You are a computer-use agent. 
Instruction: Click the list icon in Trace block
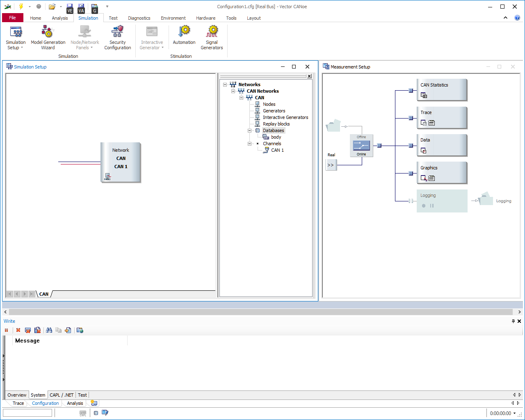pos(431,123)
